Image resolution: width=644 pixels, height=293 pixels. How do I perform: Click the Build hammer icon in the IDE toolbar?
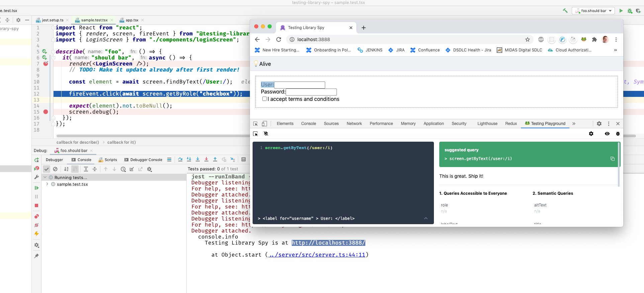tap(565, 11)
